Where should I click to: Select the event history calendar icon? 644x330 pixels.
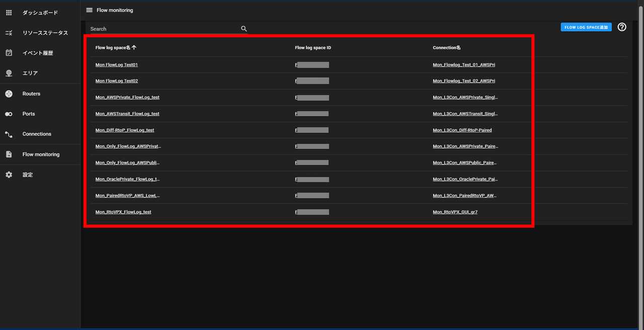(9, 53)
